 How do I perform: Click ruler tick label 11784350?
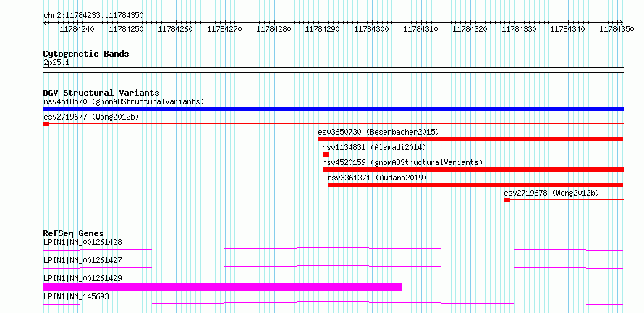coord(617,29)
